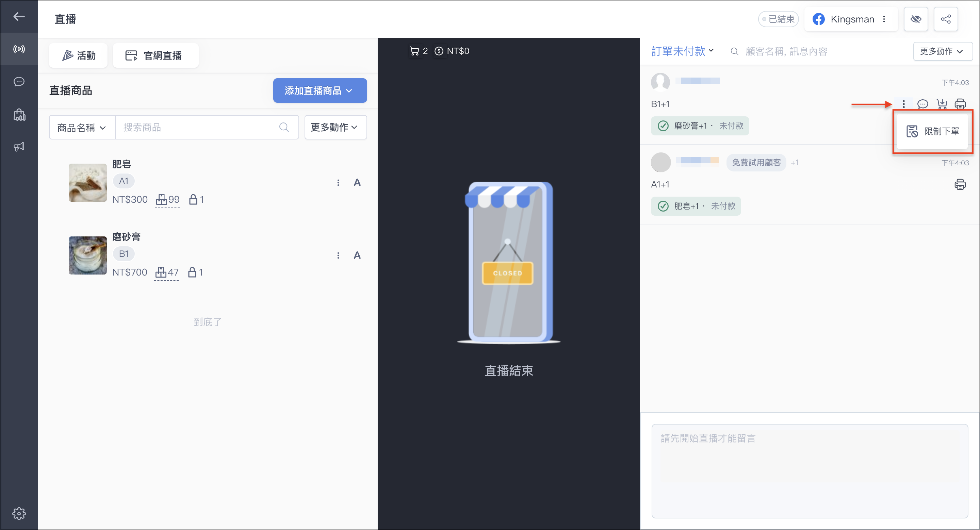Open the products 更多動作 dropdown
The width and height of the screenshot is (980, 530).
point(335,127)
